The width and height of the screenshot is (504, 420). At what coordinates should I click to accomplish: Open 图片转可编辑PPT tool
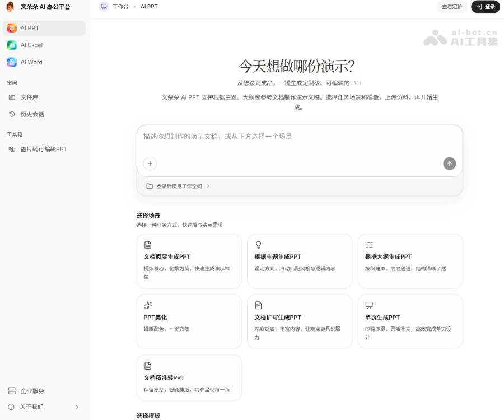(x=44, y=149)
